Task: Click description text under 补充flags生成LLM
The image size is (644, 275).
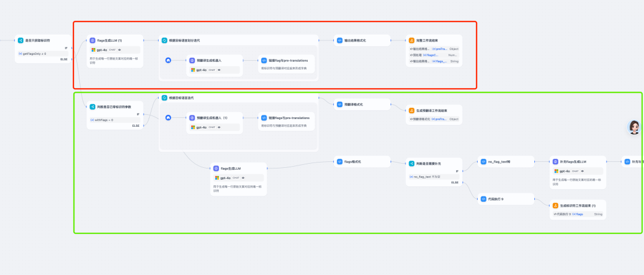Action: click(577, 182)
